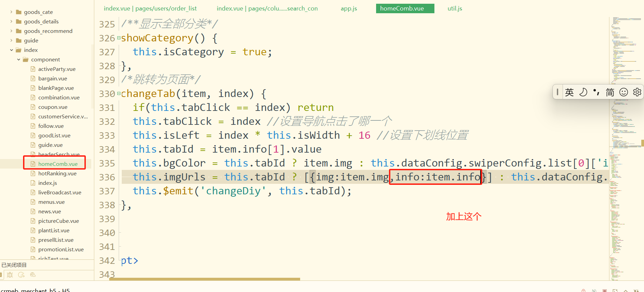Expand the goods_cate folder

pos(11,12)
